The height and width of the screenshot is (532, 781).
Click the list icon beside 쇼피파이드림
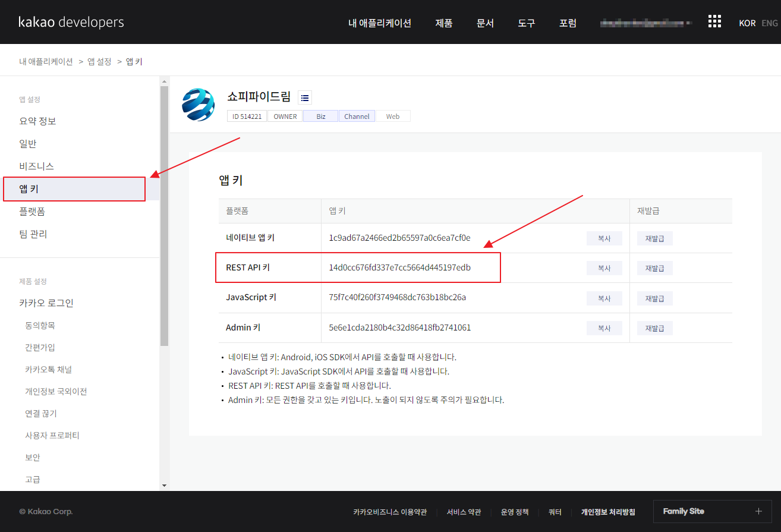tap(305, 97)
